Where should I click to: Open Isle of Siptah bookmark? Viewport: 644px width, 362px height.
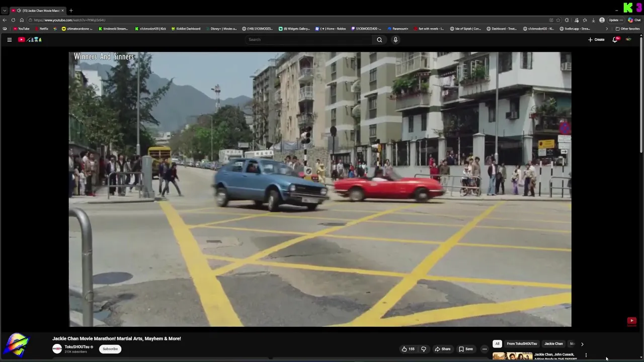pos(465,29)
